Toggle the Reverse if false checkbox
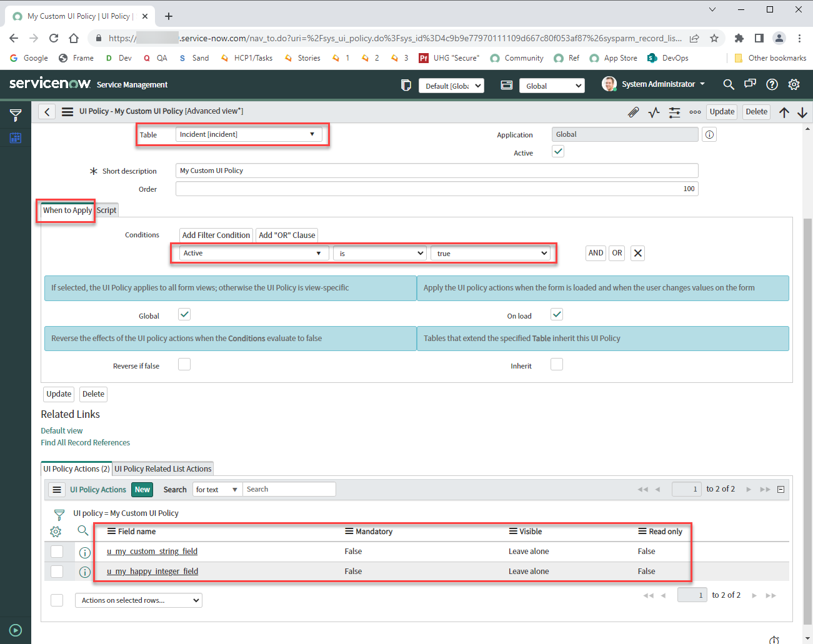 (184, 365)
